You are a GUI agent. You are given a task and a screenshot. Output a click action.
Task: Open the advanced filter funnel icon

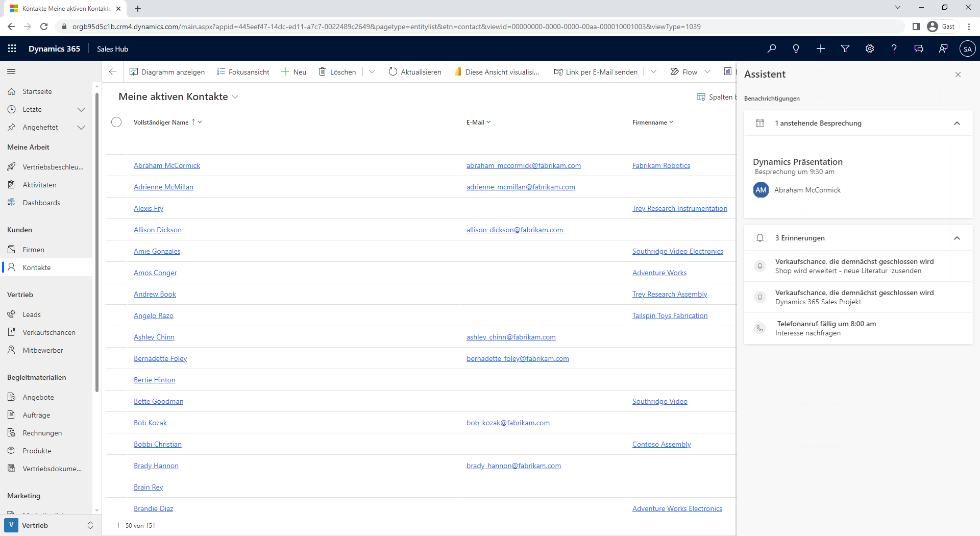[845, 48]
